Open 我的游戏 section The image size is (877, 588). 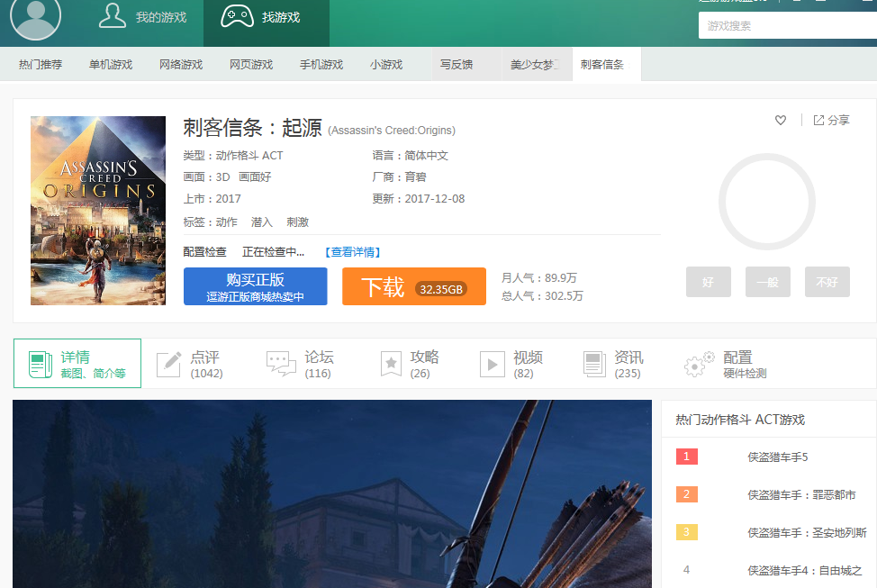tap(142, 17)
